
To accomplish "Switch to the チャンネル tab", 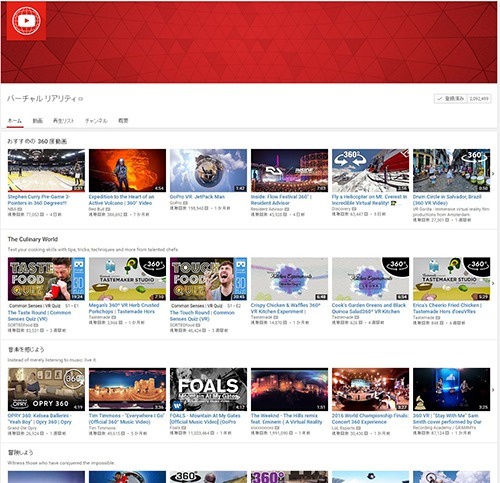I will click(96, 121).
